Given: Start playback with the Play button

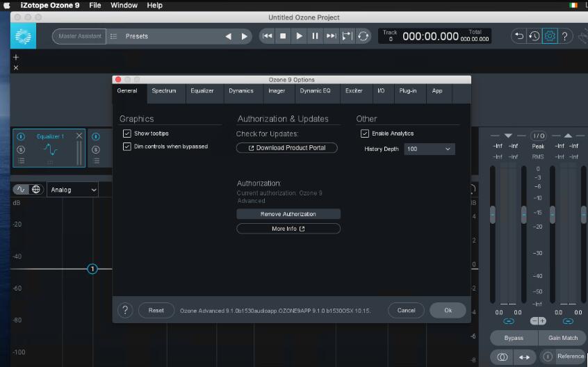Looking at the screenshot, I should point(300,36).
